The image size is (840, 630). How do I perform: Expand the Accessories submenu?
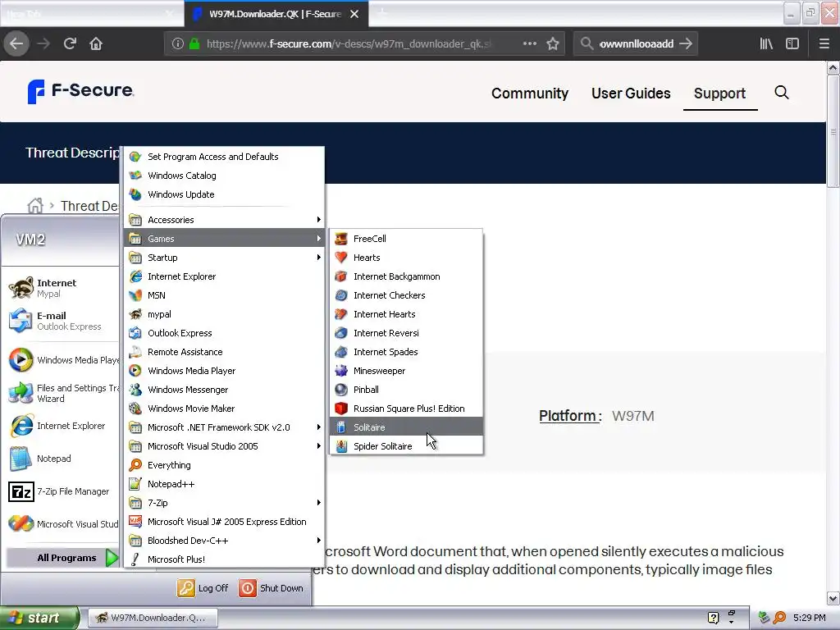pyautogui.click(x=224, y=220)
